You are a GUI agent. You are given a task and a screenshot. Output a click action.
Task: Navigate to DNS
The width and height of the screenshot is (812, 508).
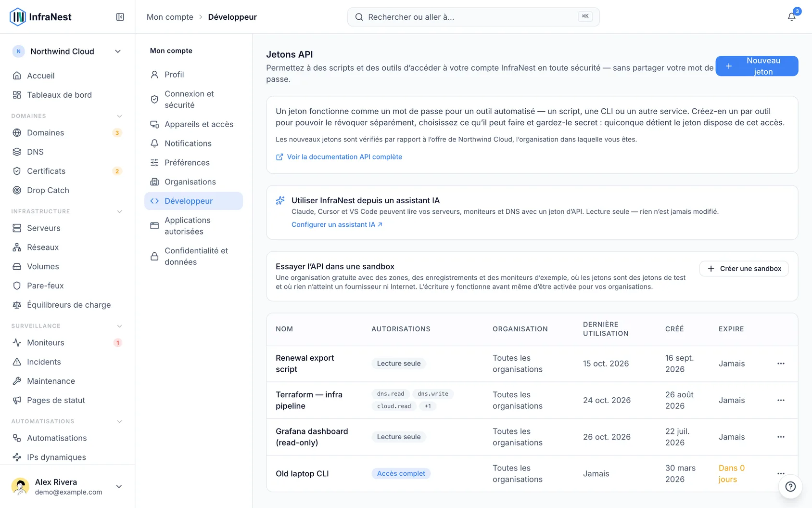coord(67,152)
